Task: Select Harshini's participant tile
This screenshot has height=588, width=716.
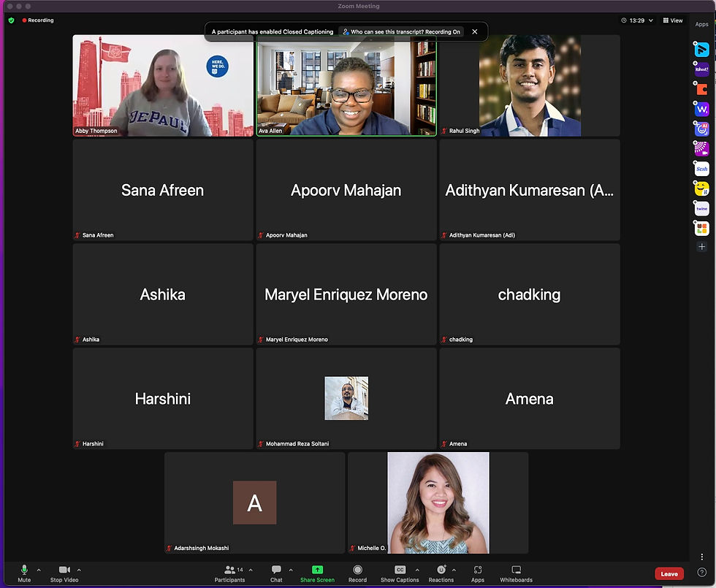Action: click(163, 399)
